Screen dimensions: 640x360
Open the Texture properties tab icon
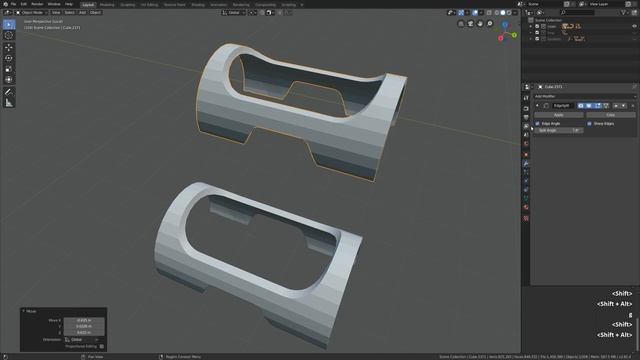(x=526, y=218)
